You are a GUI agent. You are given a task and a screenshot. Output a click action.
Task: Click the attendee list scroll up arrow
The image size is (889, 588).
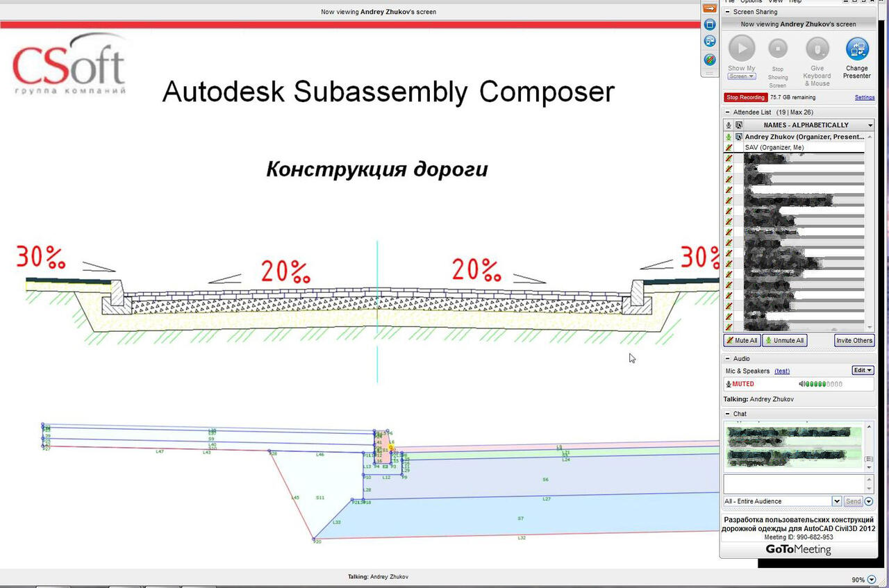(x=870, y=137)
